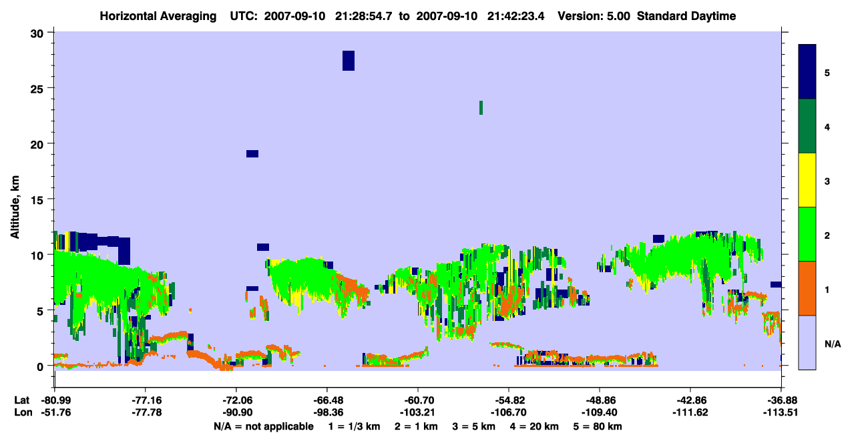868x445 pixels.
Task: Click the longitude value -113.51
Action: coord(781,412)
